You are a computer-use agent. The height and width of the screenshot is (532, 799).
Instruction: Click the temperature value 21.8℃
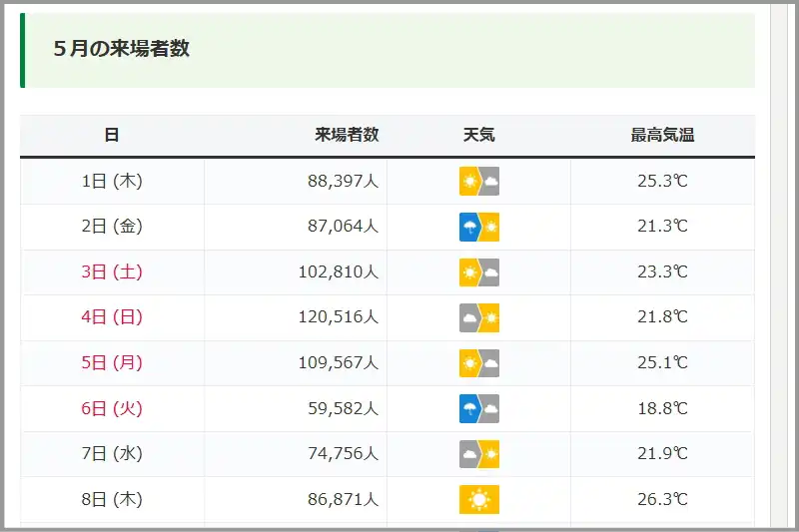[662, 317]
